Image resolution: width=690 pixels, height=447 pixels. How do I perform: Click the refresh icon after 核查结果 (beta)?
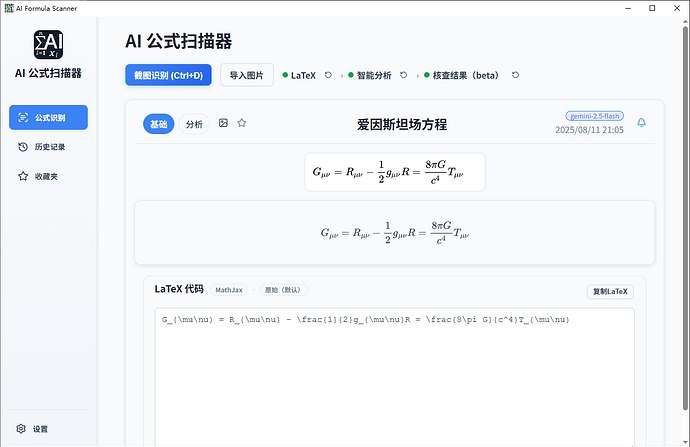[515, 75]
